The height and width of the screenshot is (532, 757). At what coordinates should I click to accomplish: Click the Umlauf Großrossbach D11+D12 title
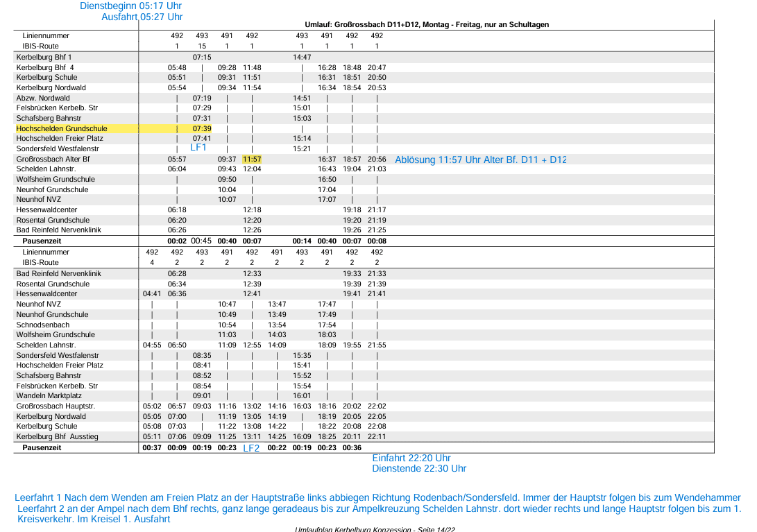427,25
